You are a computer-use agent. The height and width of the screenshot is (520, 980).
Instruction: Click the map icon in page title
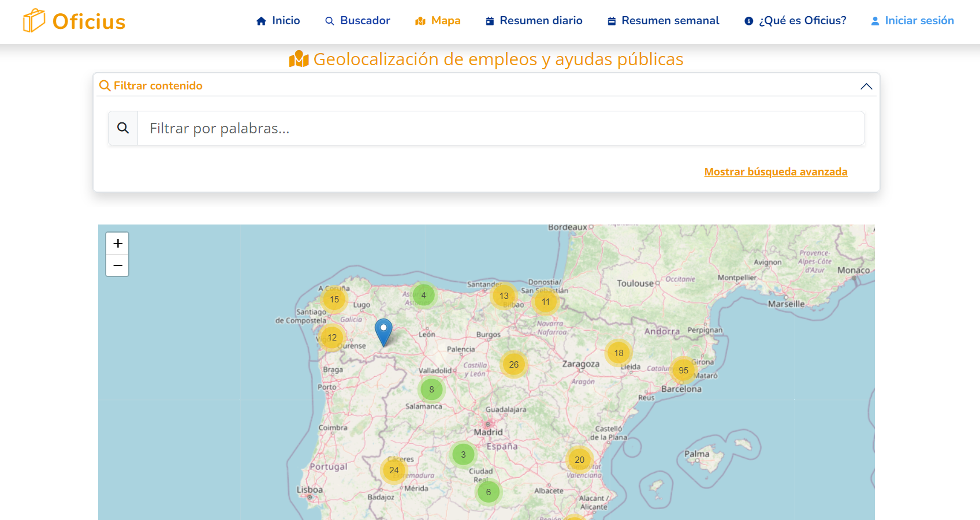click(299, 59)
